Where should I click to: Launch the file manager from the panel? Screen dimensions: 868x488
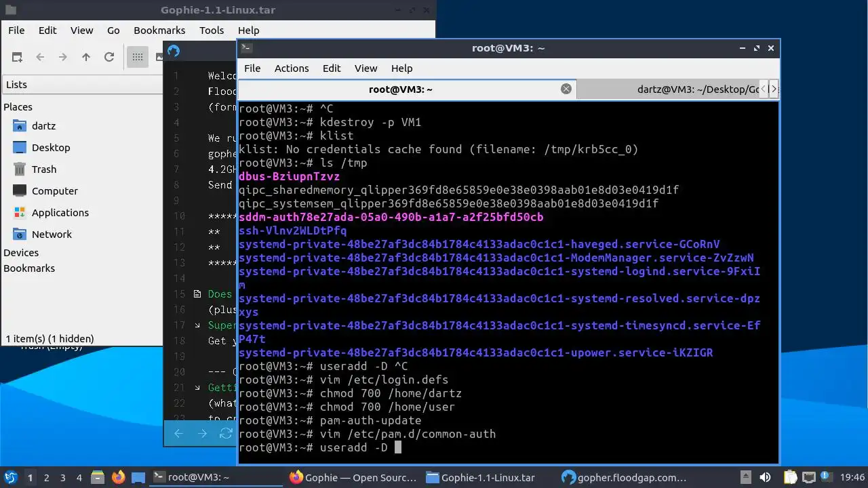point(97,477)
